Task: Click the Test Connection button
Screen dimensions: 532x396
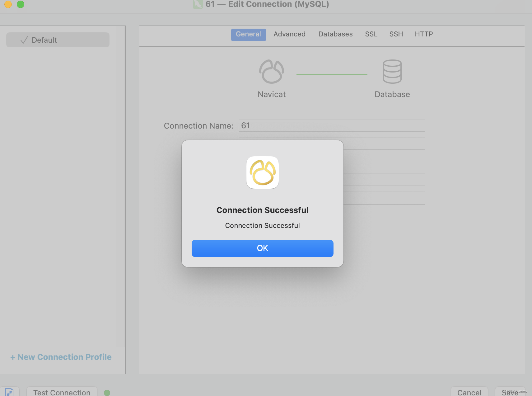Action: [x=61, y=392]
